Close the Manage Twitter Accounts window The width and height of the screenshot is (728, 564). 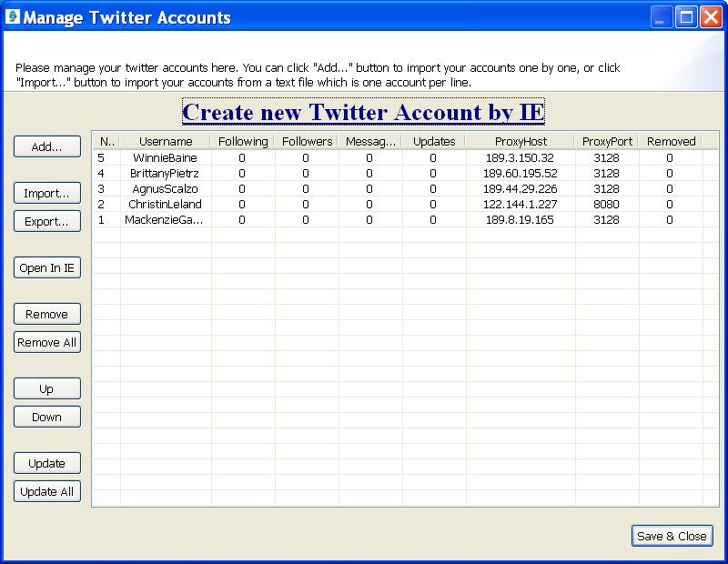711,17
